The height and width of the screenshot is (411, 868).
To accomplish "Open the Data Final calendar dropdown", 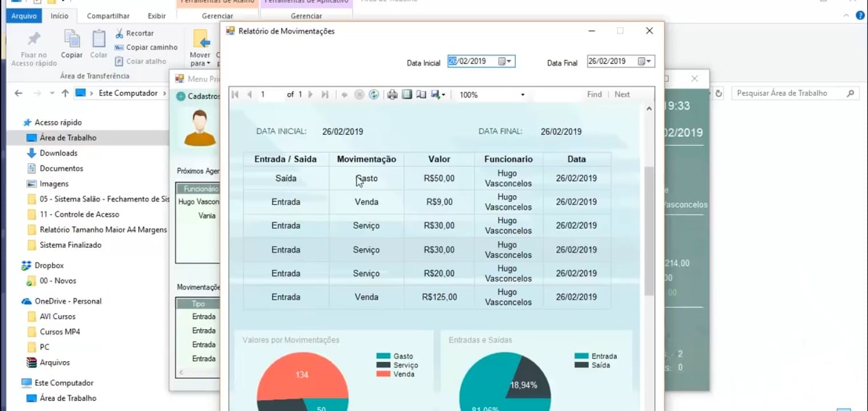I will pyautogui.click(x=645, y=62).
